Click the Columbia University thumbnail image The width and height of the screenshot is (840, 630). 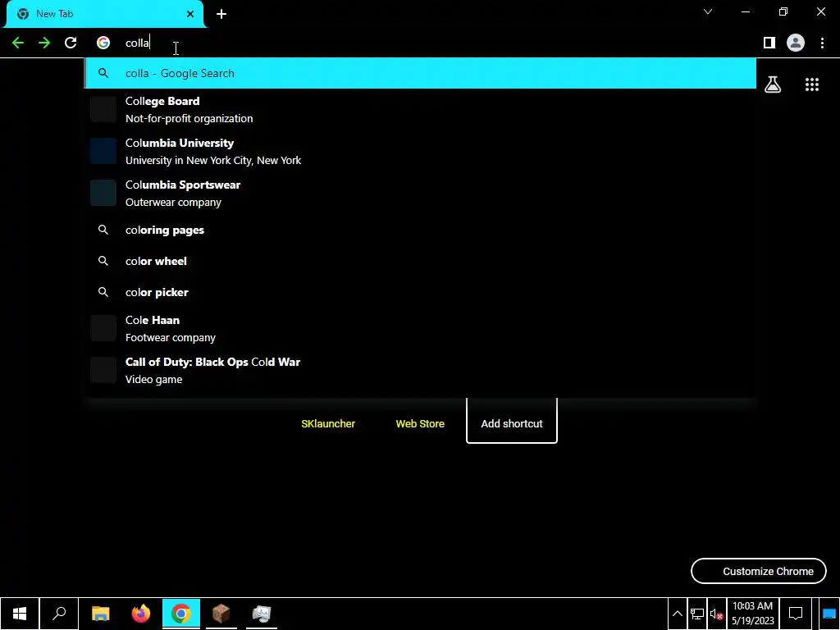(x=103, y=152)
